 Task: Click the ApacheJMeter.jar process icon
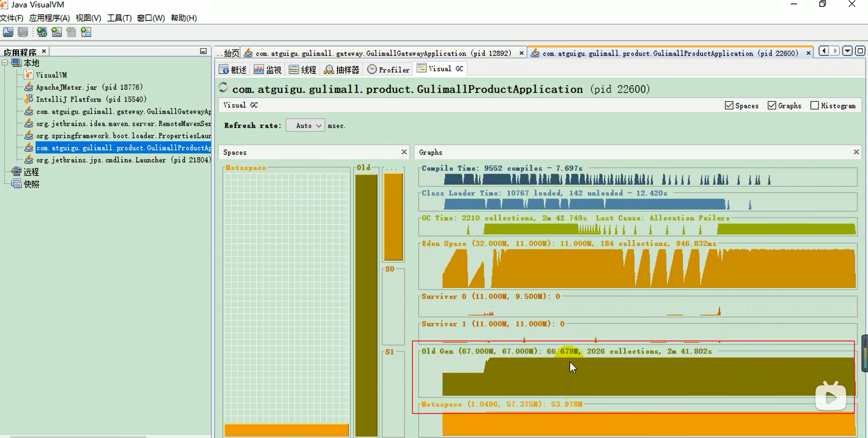point(29,87)
